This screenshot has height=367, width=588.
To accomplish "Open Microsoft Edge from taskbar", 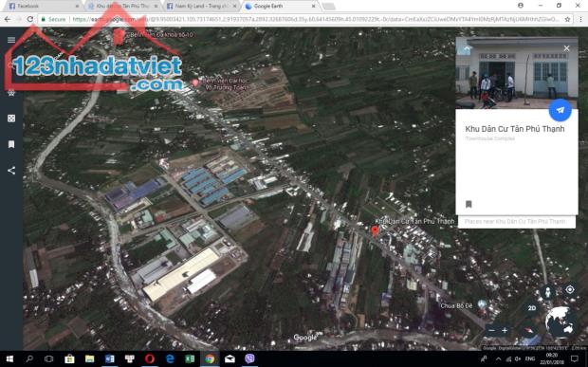I will point(170,358).
